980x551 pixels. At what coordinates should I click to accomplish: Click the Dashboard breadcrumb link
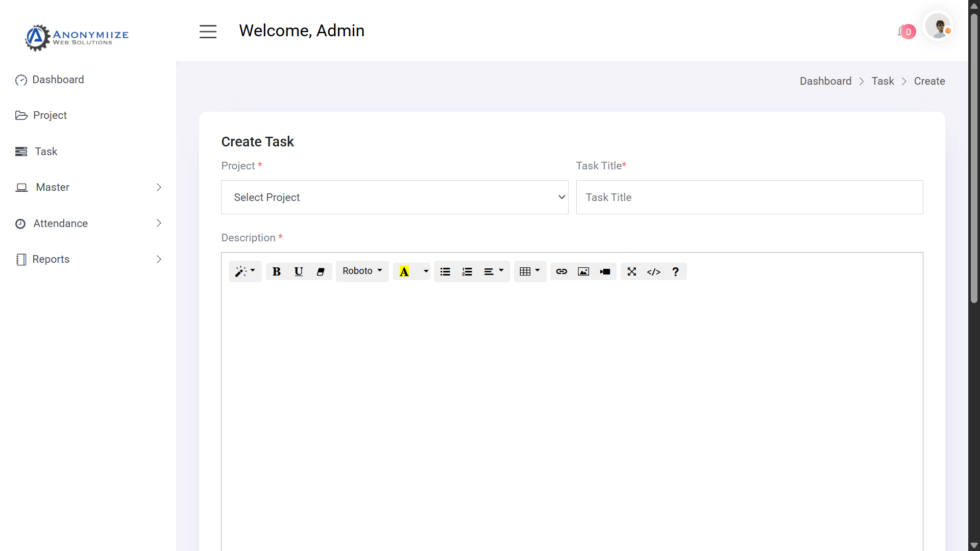click(x=825, y=81)
